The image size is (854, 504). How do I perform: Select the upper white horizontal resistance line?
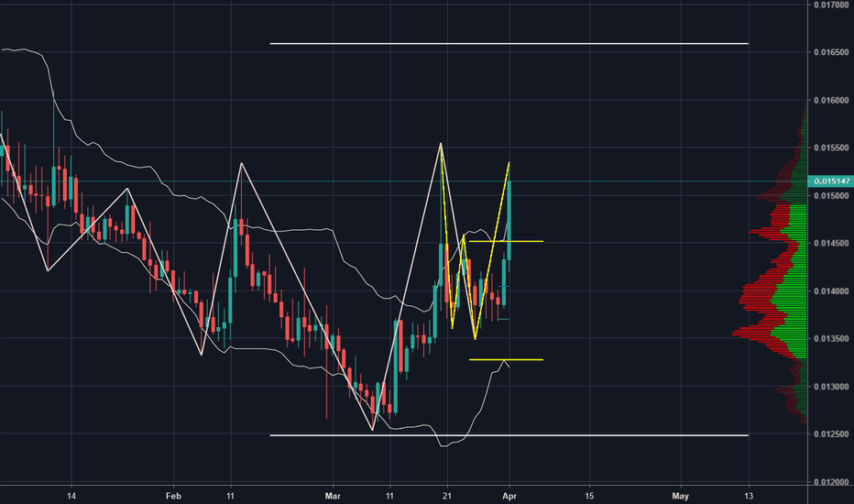click(509, 43)
